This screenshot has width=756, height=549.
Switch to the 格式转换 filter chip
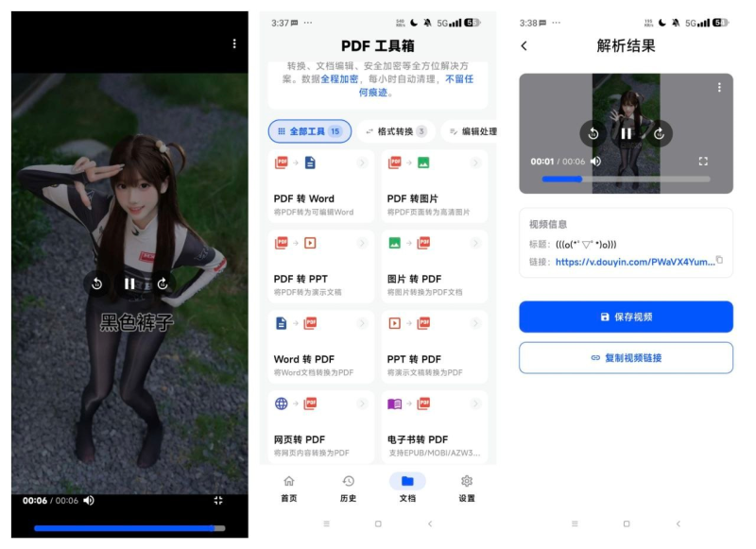click(396, 131)
